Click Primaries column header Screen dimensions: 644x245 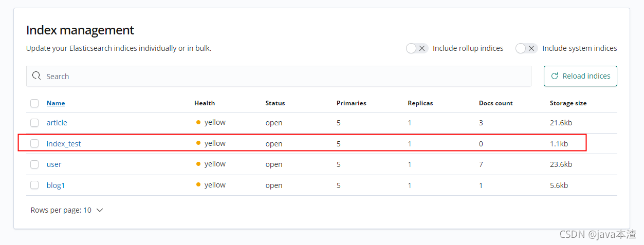(352, 103)
